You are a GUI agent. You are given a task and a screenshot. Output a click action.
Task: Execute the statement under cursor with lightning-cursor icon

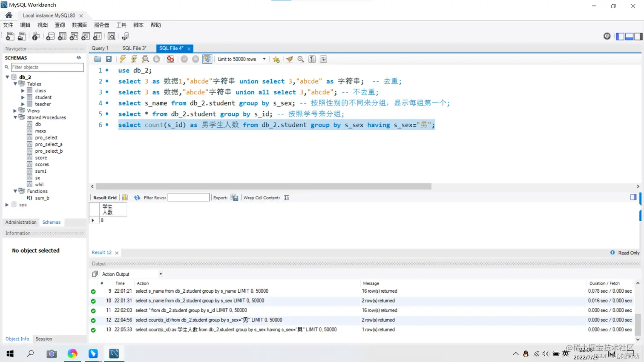134,59
